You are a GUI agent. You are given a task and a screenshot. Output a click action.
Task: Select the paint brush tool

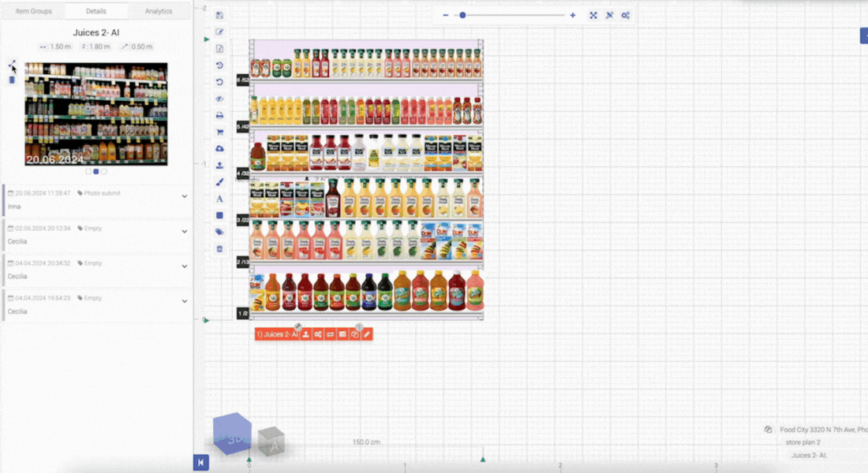pyautogui.click(x=220, y=182)
